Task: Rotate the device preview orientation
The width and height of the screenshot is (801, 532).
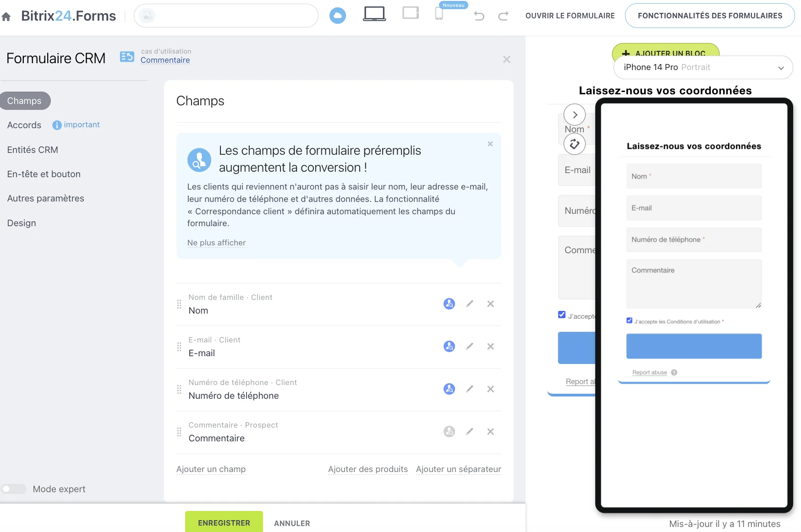Action: pyautogui.click(x=575, y=145)
